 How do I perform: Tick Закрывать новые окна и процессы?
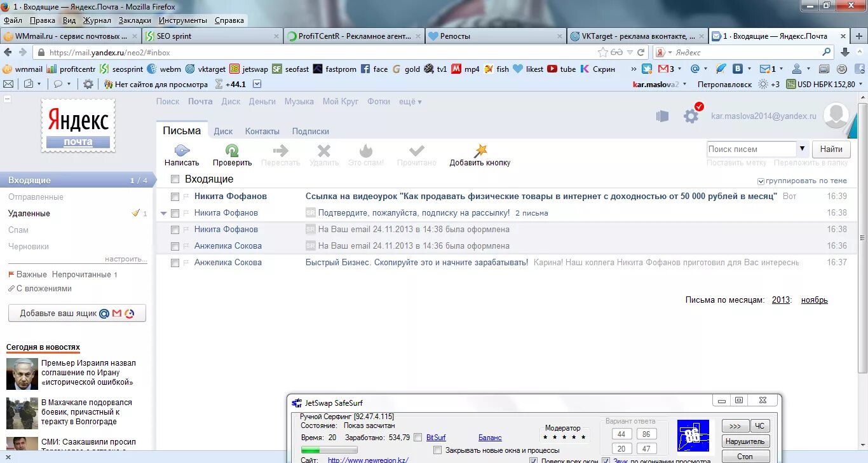click(x=437, y=450)
